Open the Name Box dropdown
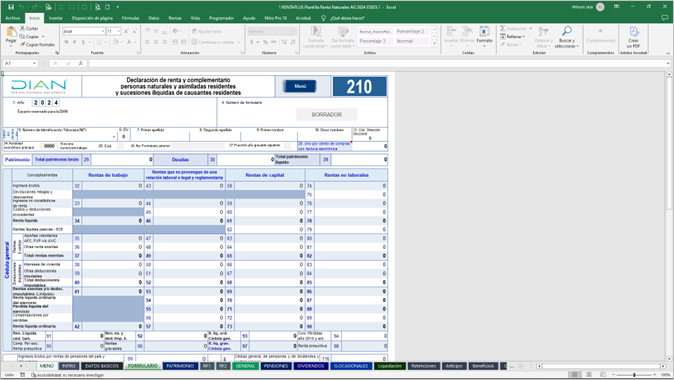This screenshot has width=674, height=380. (34, 63)
